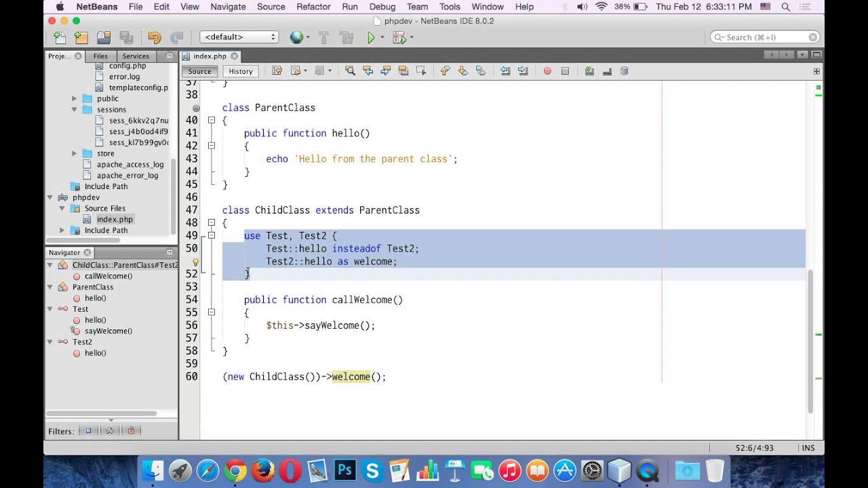Viewport: 868px width, 488px height.
Task: Toggle Rectangular Selection icon
Action: 421,70
